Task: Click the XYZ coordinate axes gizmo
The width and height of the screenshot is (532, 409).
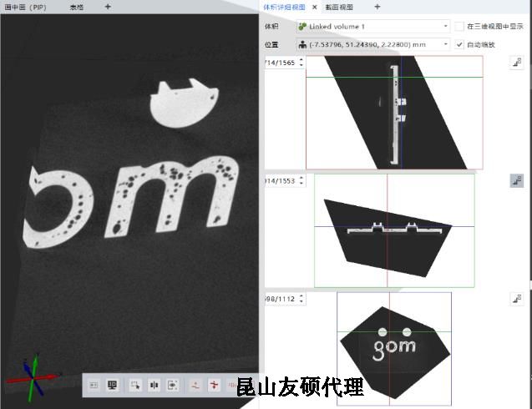Action: tap(33, 377)
